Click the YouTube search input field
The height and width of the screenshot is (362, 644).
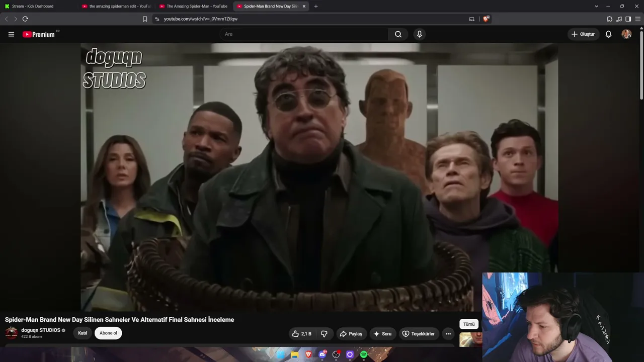[x=304, y=34]
